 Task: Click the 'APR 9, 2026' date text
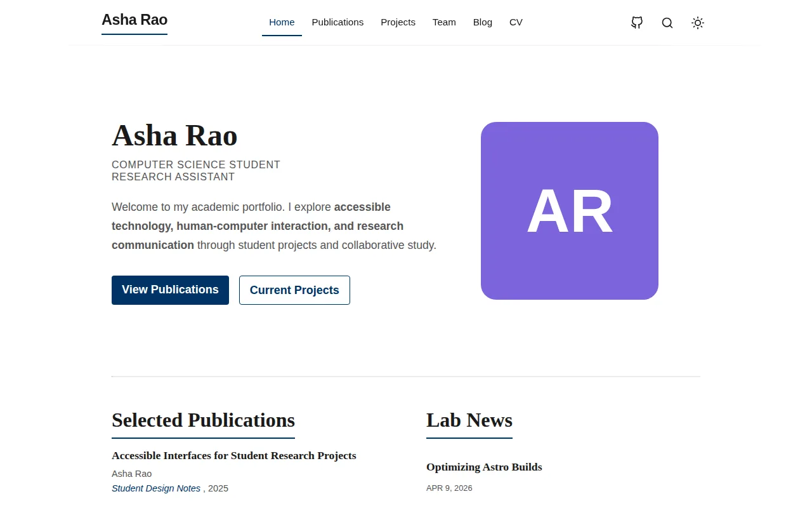[449, 488]
